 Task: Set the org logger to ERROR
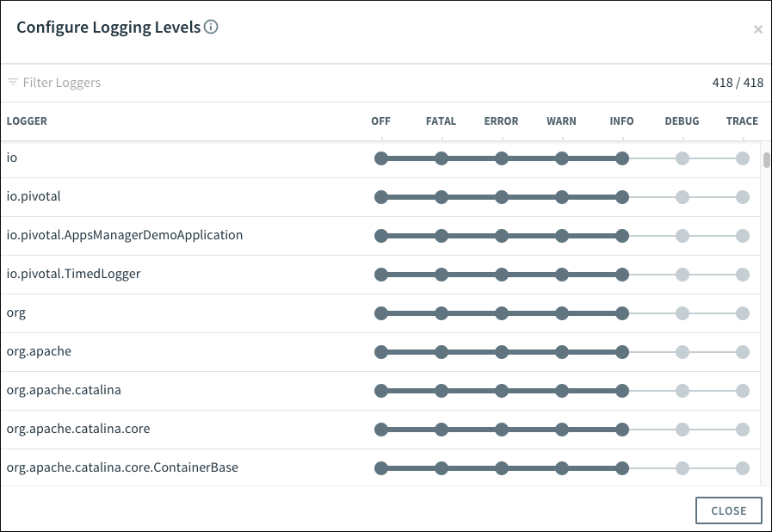pyautogui.click(x=502, y=313)
